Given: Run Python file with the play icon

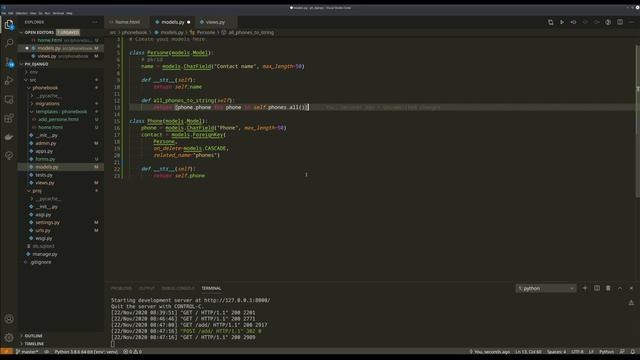Looking at the screenshot, I should coord(562,22).
